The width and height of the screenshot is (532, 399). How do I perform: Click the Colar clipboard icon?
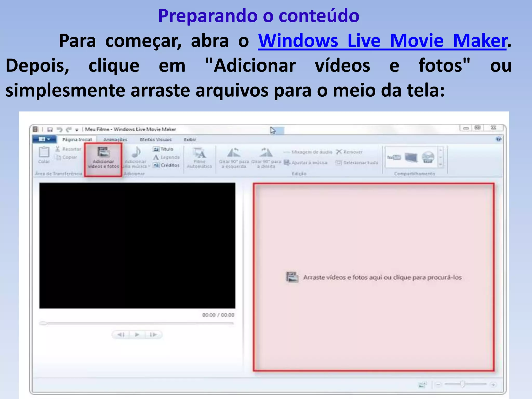click(44, 152)
